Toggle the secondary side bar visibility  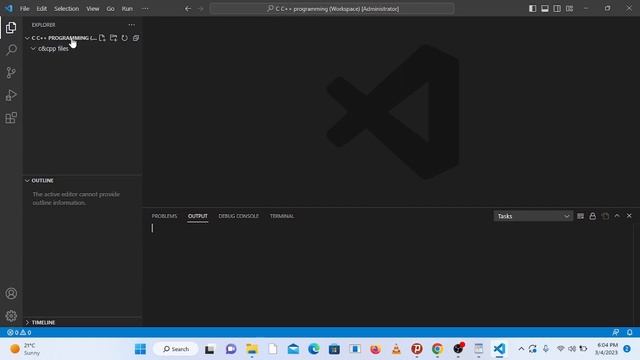(557, 9)
